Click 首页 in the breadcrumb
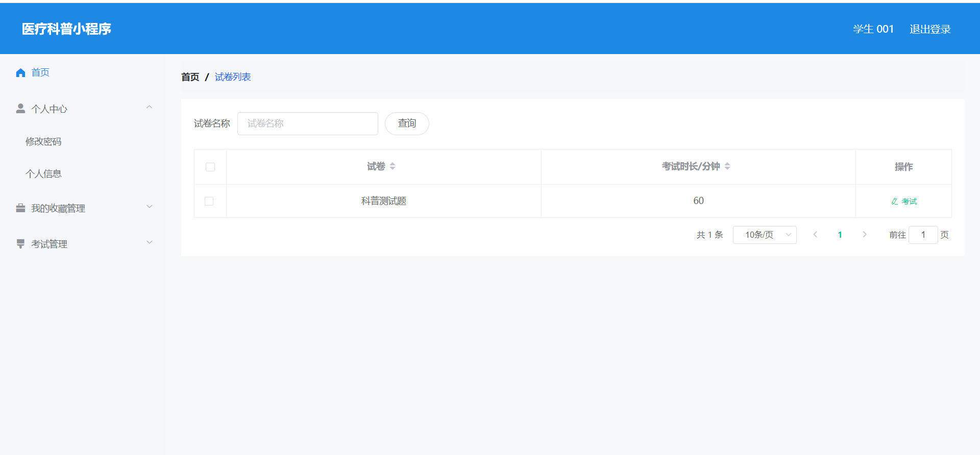The height and width of the screenshot is (455, 980). tap(190, 77)
